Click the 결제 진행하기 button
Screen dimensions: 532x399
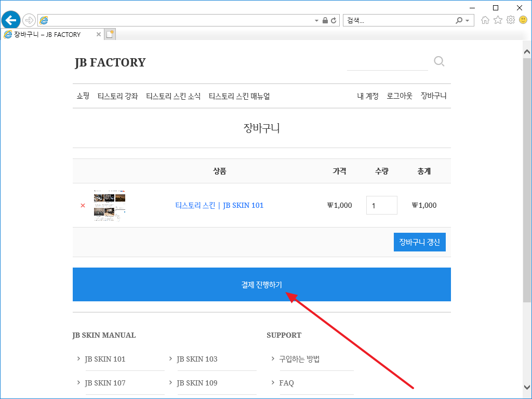[262, 284]
